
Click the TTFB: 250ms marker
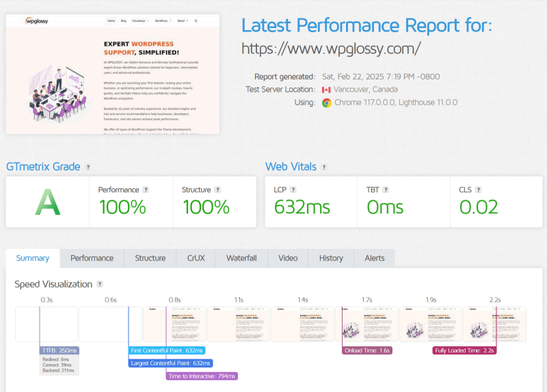point(59,350)
